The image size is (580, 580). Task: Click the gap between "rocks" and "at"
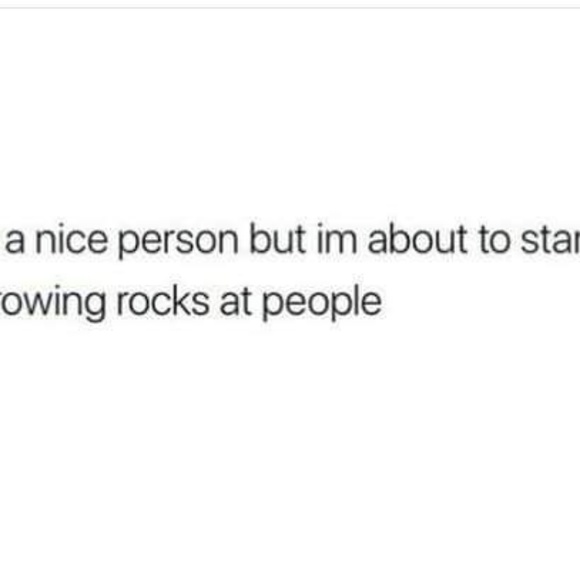point(214,302)
